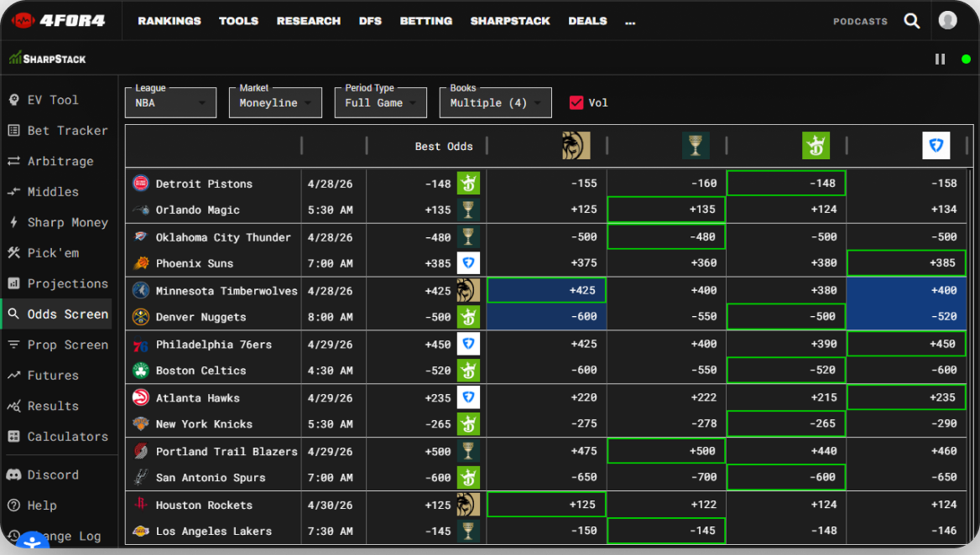This screenshot has height=555, width=980.
Task: Select the San Antonio Spurs team name
Action: [211, 478]
